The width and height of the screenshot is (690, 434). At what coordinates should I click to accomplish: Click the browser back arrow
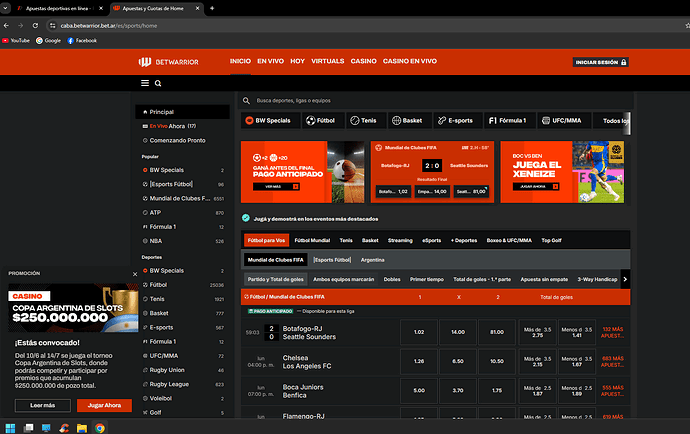click(6, 26)
